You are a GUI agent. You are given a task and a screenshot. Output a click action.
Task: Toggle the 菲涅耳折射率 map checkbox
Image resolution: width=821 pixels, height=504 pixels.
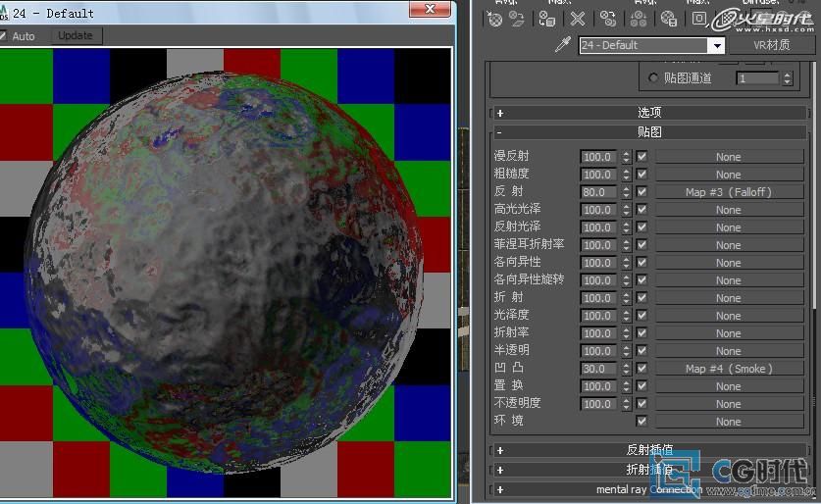[641, 245]
